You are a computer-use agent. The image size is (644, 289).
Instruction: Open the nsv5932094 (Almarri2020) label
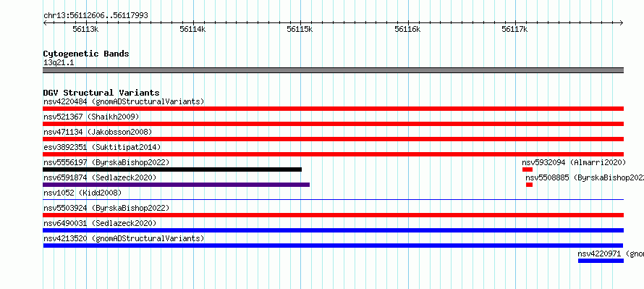click(x=574, y=162)
